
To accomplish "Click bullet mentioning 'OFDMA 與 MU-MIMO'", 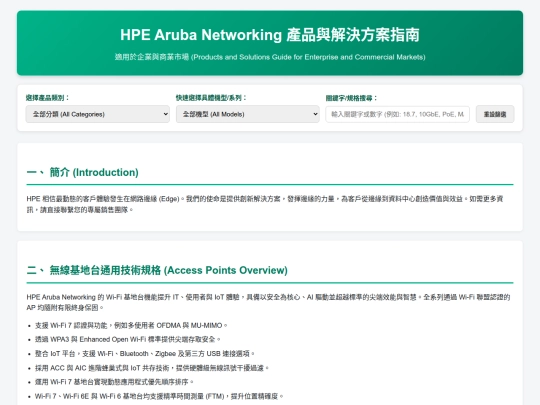I will point(131,325).
